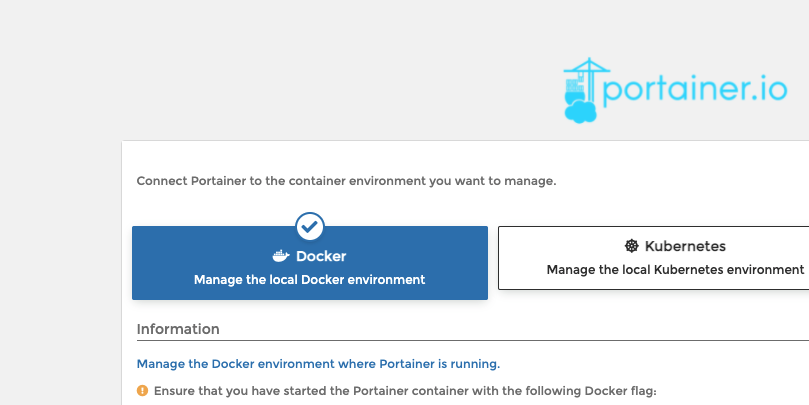This screenshot has height=405, width=809.
Task: Click the 'Manage the local Docker environment' subtitle
Action: (310, 280)
